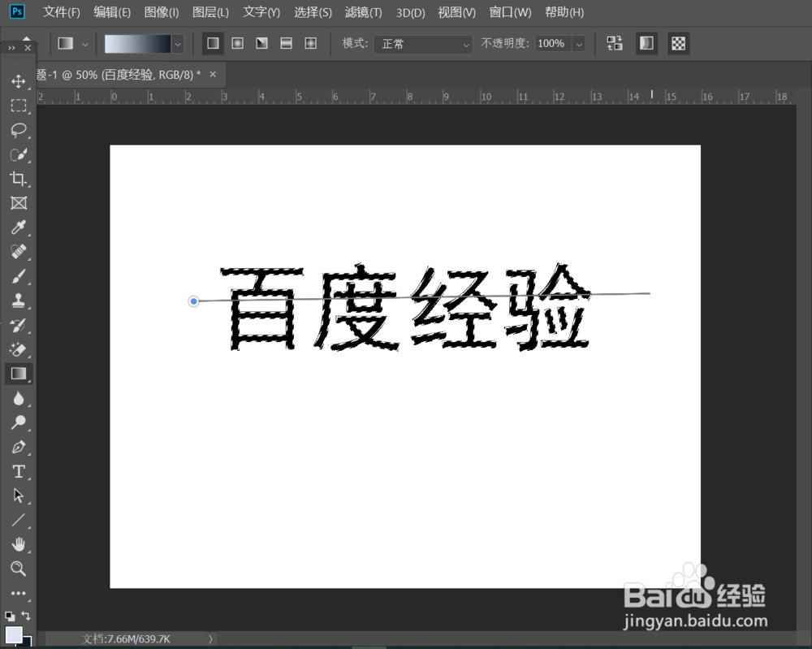
Task: Choose the Radial Gradient style
Action: click(x=238, y=43)
